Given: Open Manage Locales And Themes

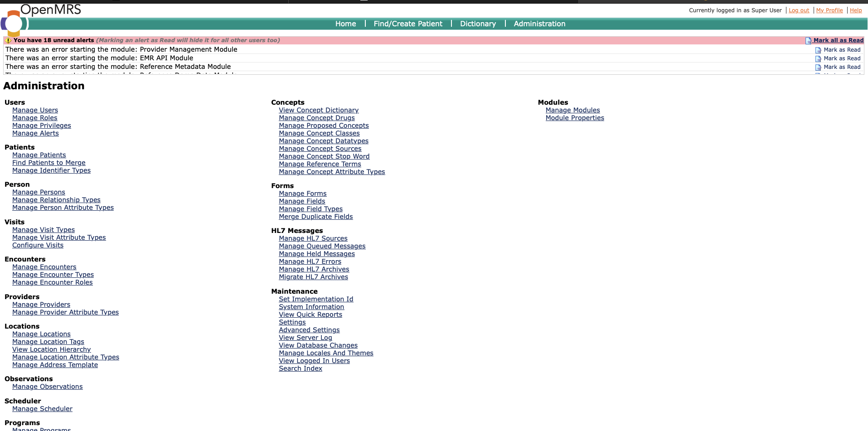Looking at the screenshot, I should point(326,353).
